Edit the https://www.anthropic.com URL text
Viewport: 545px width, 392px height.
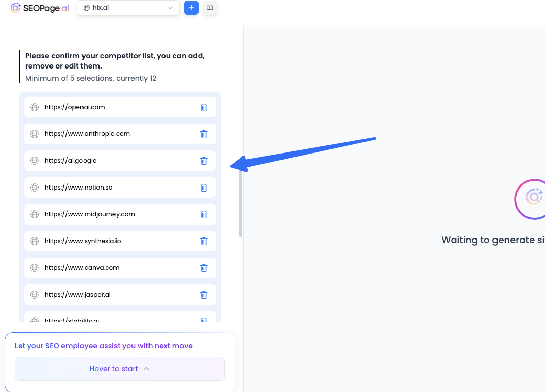(x=87, y=134)
